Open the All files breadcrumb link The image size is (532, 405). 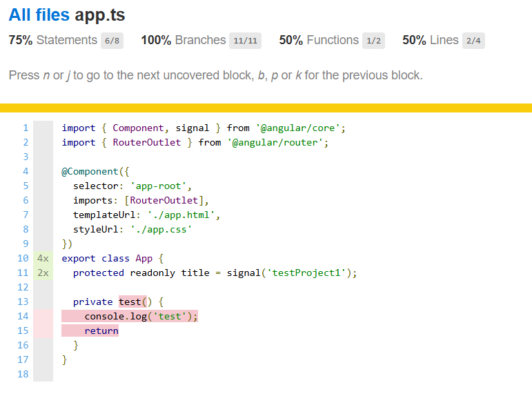click(x=39, y=14)
